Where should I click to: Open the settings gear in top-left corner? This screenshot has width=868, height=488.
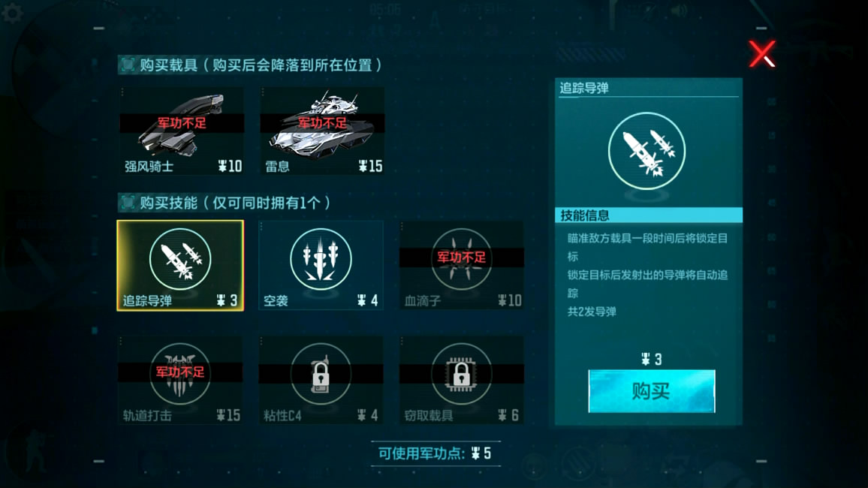coord(11,12)
